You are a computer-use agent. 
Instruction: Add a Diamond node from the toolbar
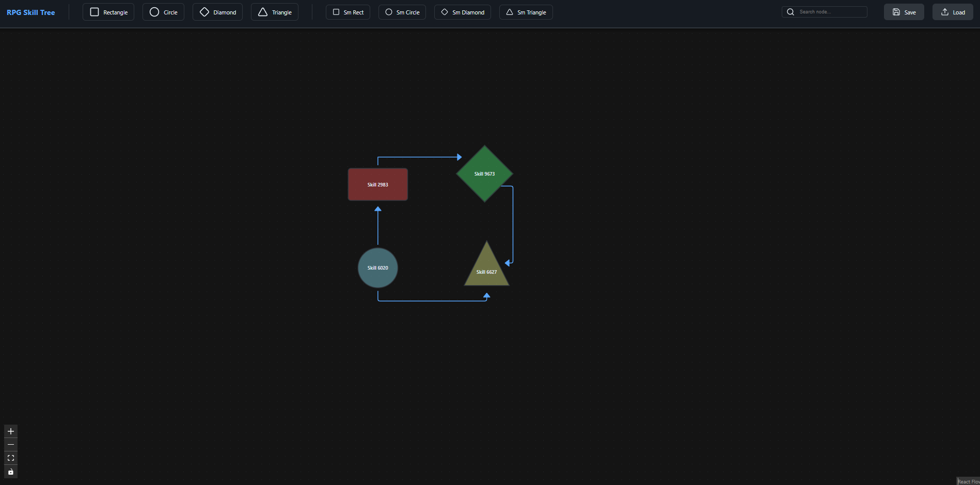[x=217, y=12]
